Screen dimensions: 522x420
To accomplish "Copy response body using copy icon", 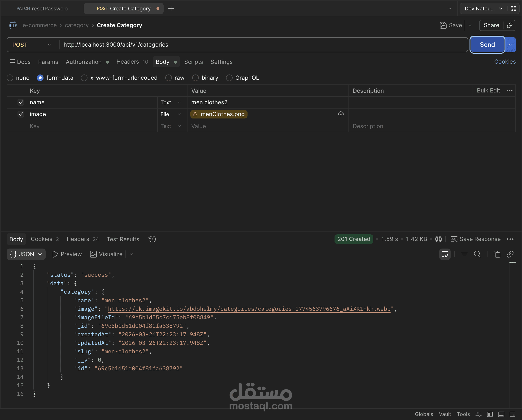I will tap(496, 254).
